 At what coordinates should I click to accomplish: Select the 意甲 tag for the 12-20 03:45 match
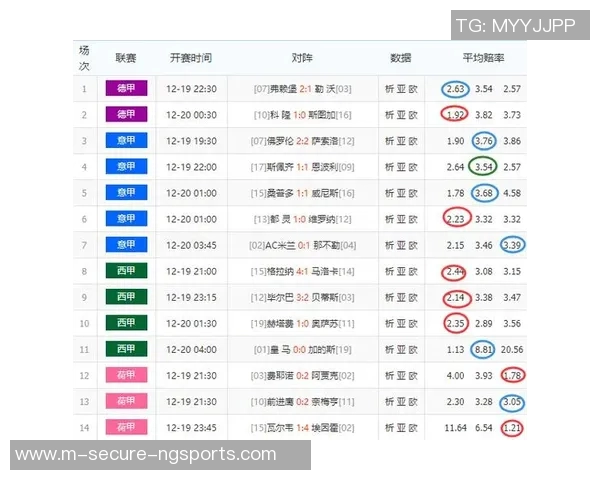click(126, 245)
